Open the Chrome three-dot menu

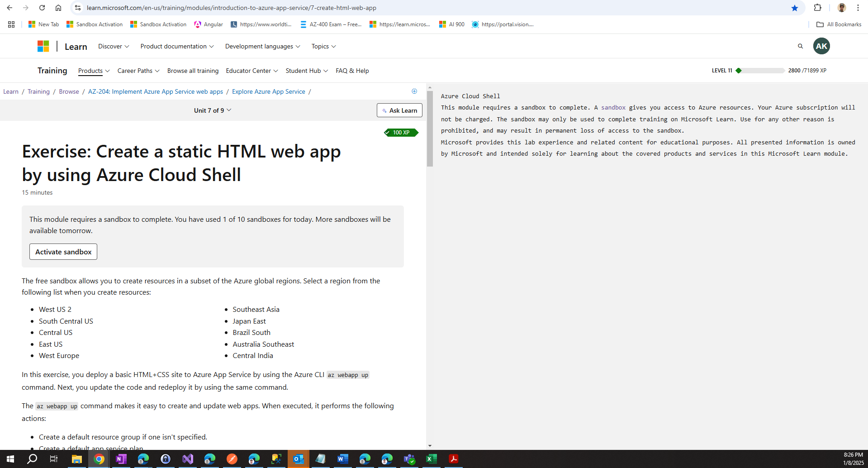pyautogui.click(x=858, y=8)
